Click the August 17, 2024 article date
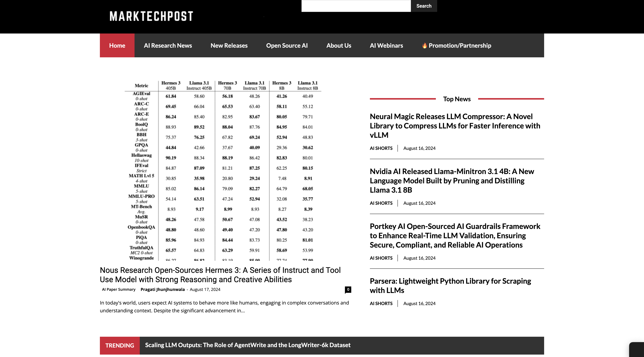 click(205, 289)
